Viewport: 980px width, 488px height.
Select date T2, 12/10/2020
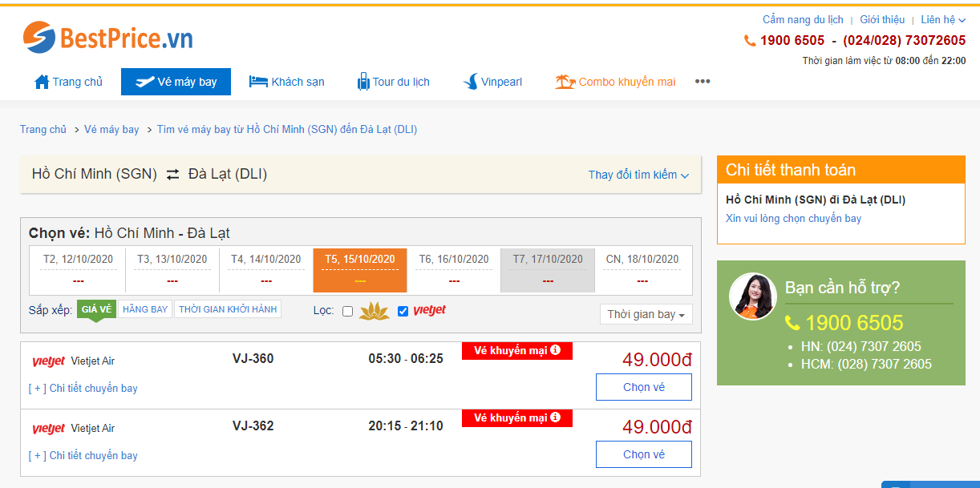point(78,270)
